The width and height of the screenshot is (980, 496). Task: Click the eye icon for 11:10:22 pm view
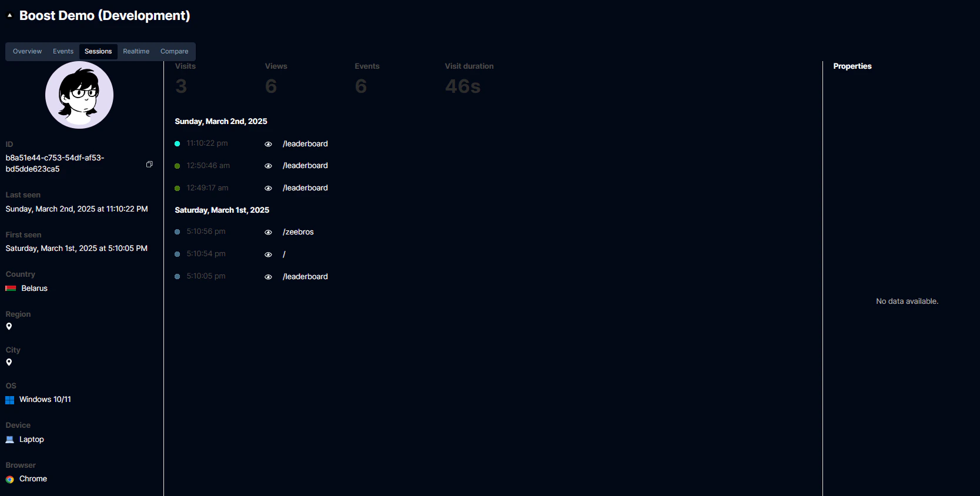pos(268,144)
